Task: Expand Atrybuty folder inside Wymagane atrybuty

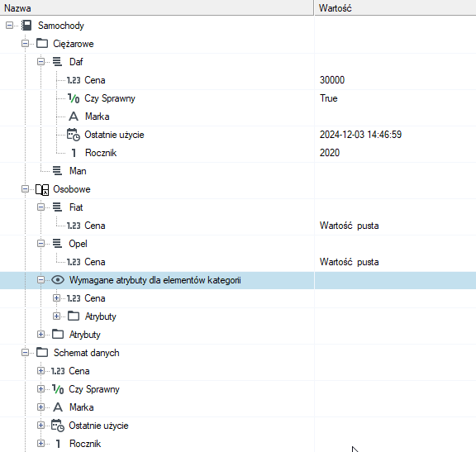Action: click(56, 316)
